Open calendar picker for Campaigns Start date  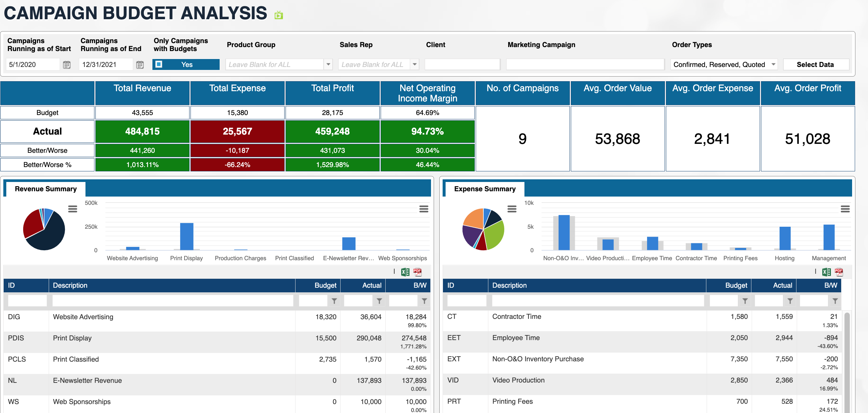[x=67, y=65]
